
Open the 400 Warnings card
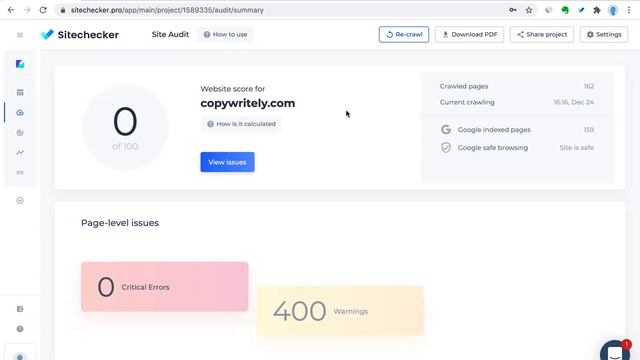pos(340,311)
